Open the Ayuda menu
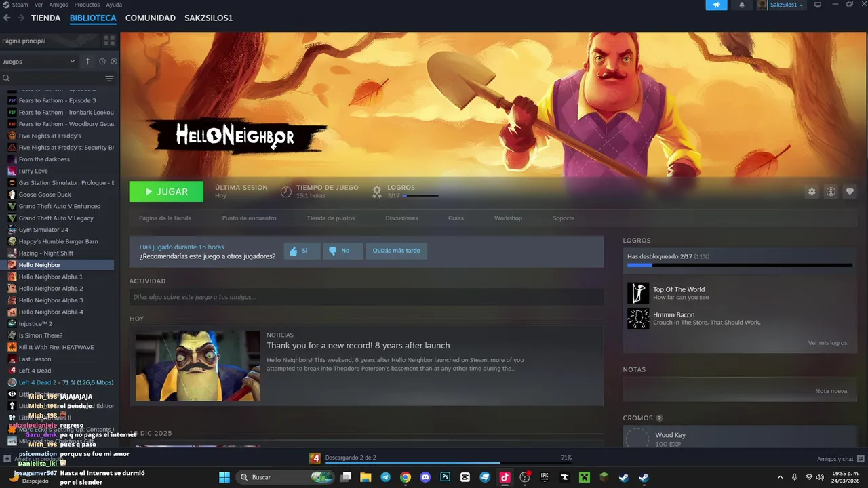The image size is (868, 488). (x=114, y=5)
